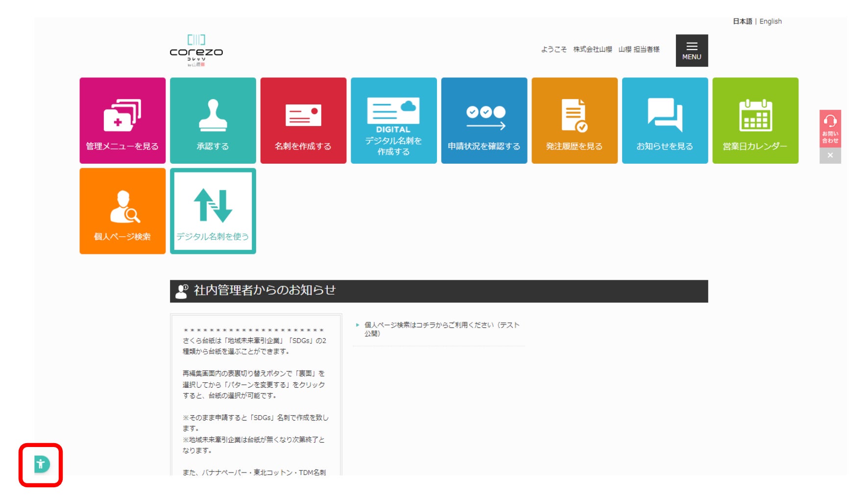868x497 pixels.
Task: View 発注履歴を見る order history tile
Action: (x=575, y=121)
